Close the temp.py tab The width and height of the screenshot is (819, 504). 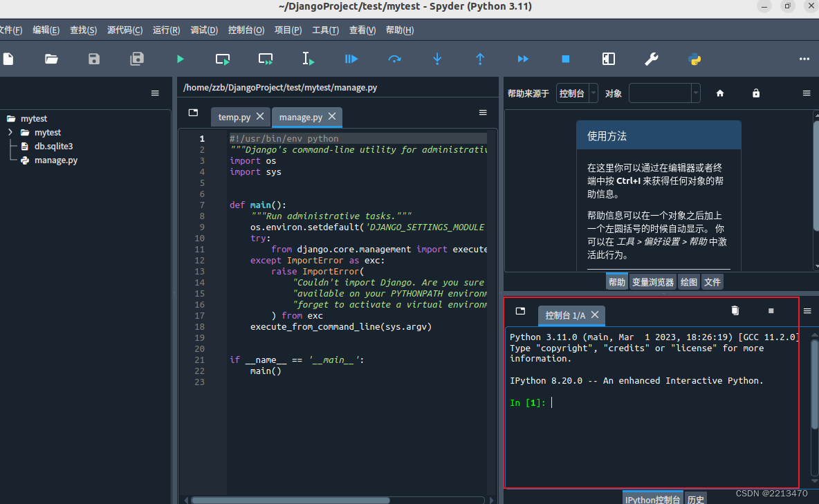[x=260, y=116]
